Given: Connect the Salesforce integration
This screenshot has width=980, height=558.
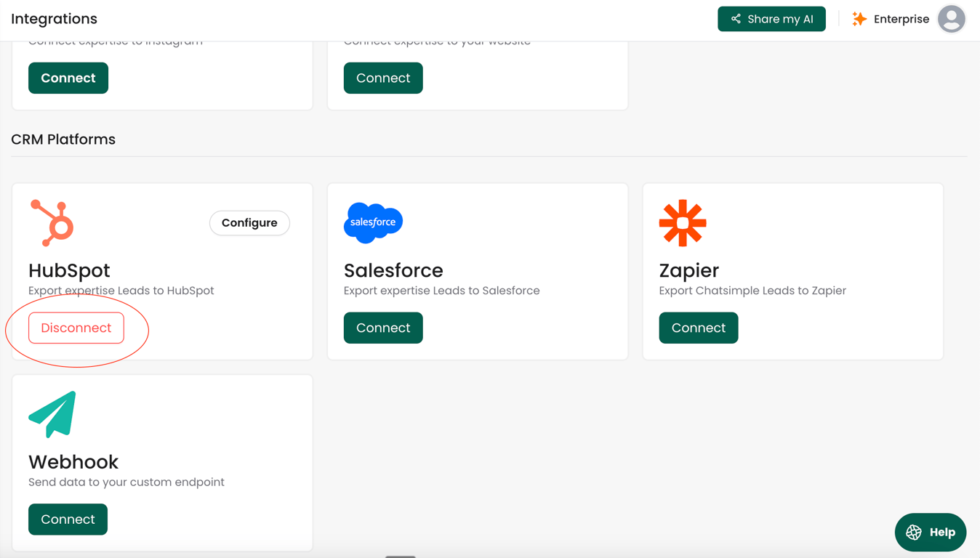Looking at the screenshot, I should point(383,328).
